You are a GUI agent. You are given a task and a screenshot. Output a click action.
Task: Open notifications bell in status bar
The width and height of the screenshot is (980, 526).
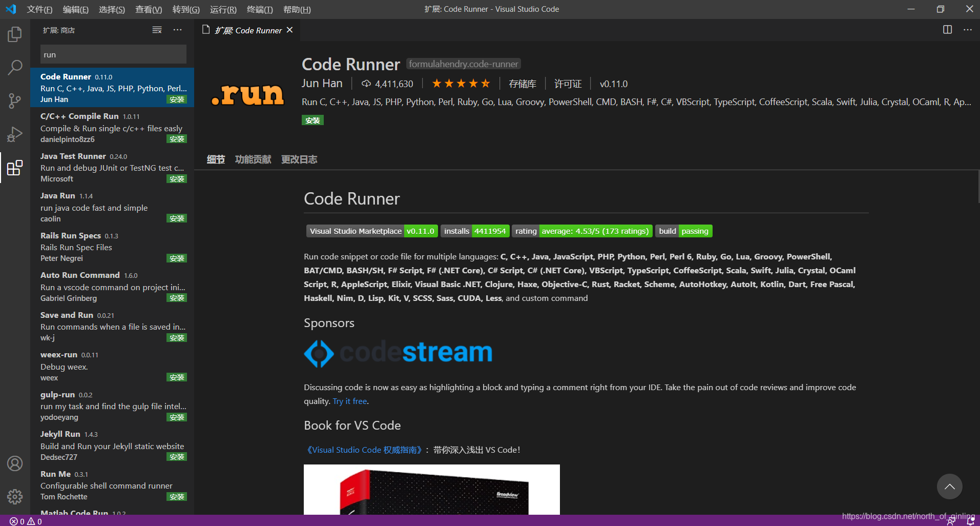970,521
